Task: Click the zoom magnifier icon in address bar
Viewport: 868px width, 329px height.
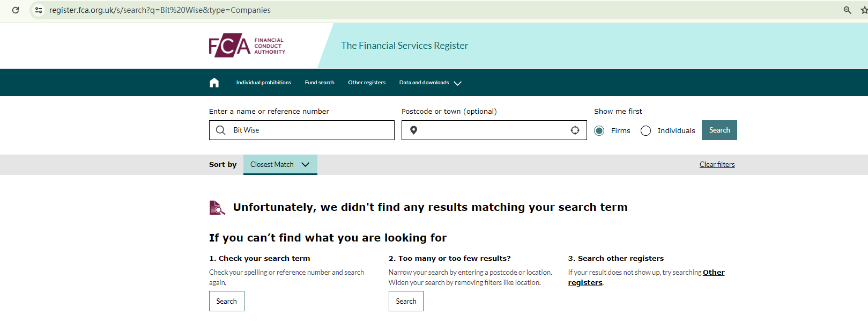Action: pyautogui.click(x=848, y=10)
